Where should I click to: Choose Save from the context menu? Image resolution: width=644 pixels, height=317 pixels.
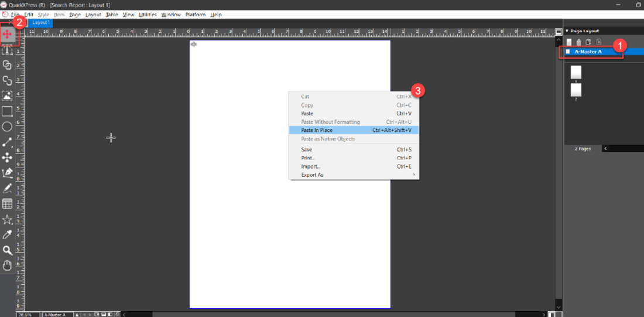coord(354,149)
